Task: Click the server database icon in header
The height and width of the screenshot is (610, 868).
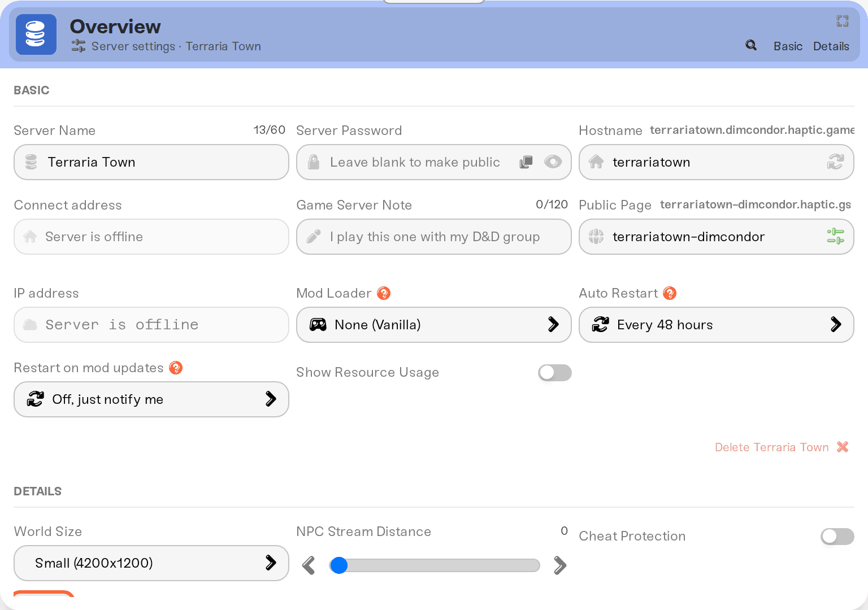Action: 36,34
